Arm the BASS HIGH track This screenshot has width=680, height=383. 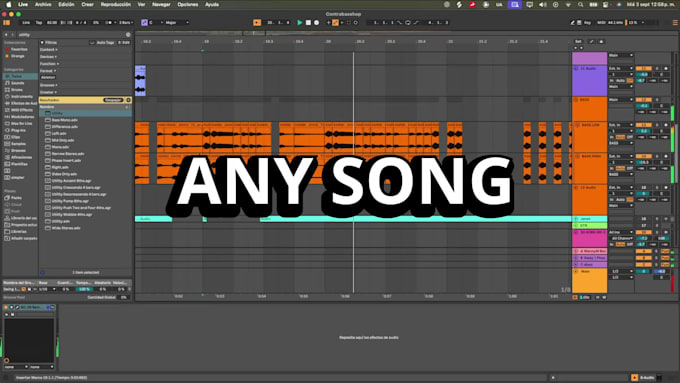(x=666, y=156)
